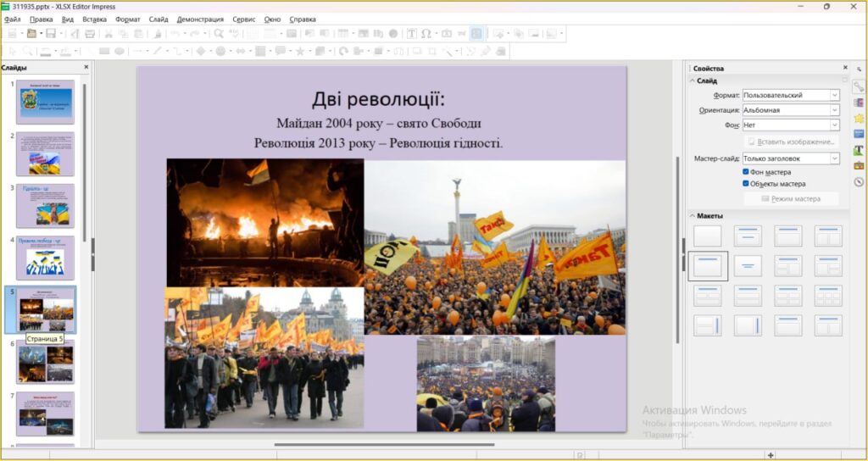Open the Демонстрация menu
This screenshot has width=868, height=461.
[200, 19]
